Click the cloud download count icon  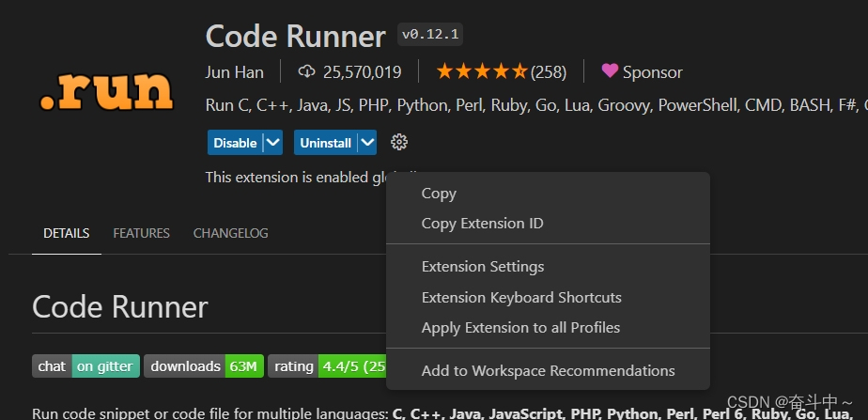306,72
